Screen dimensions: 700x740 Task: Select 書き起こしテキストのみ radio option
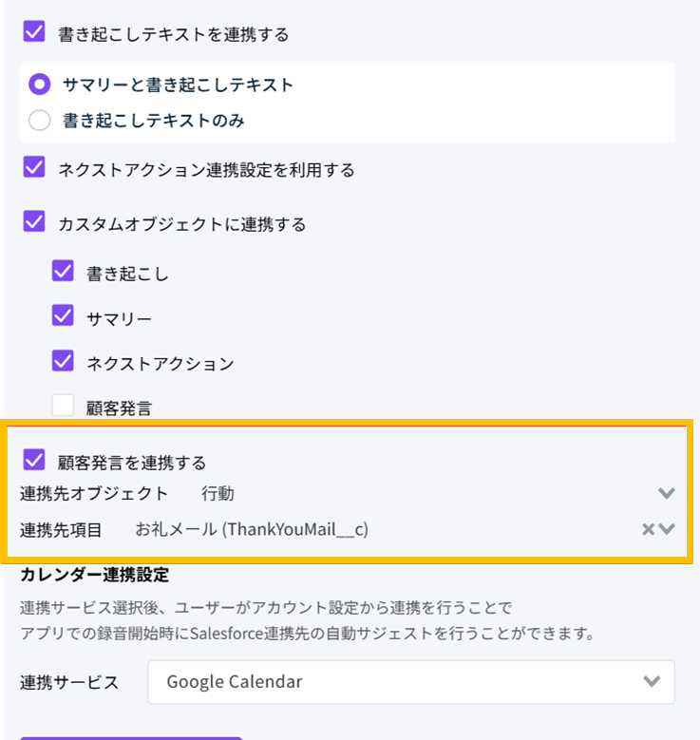[x=40, y=121]
